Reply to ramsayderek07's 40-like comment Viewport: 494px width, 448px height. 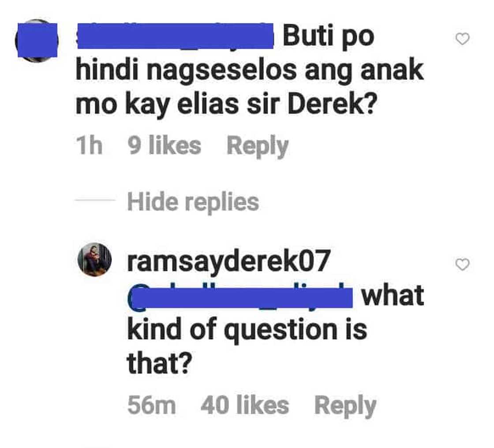[x=345, y=406]
